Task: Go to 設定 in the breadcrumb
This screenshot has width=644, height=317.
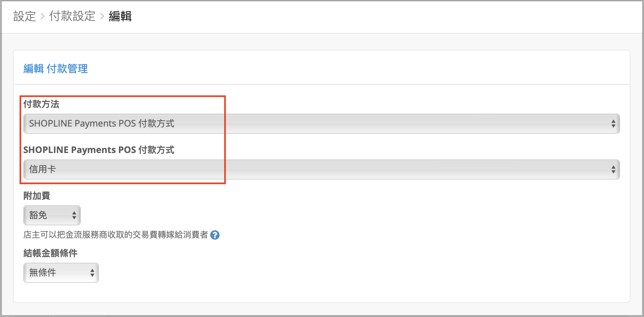Action: [x=25, y=16]
